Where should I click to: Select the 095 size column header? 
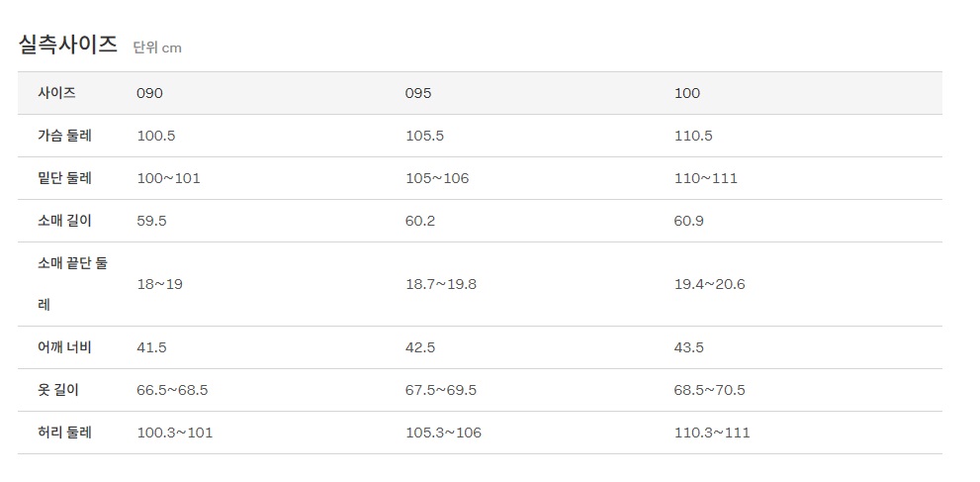pos(418,93)
